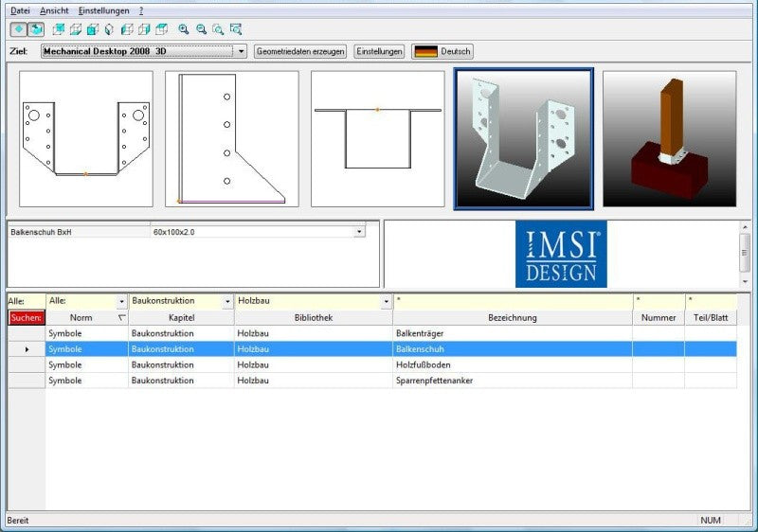This screenshot has width=758, height=532.
Task: Toggle the 3D rotate view mode button
Action: (36, 29)
